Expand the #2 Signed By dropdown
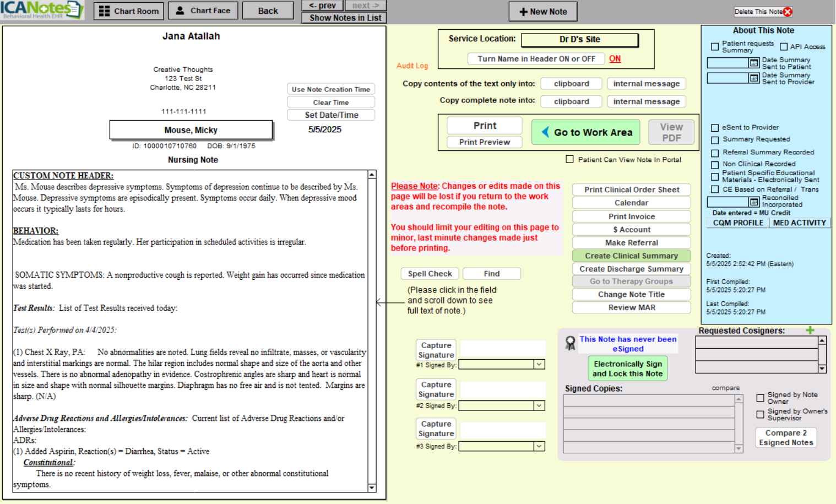 (539, 405)
